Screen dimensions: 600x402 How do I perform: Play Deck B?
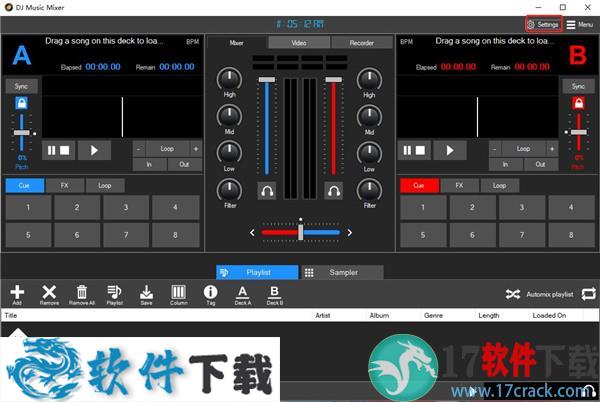tap(450, 150)
